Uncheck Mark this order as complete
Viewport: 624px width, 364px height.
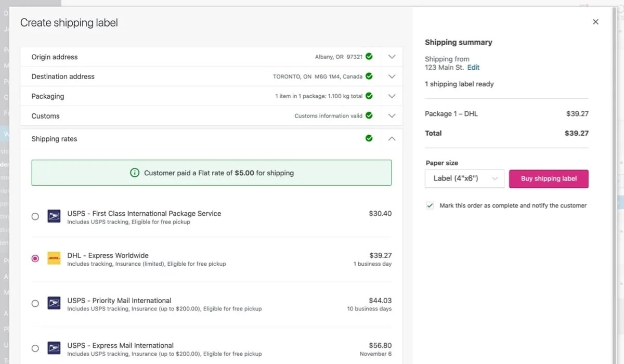pyautogui.click(x=430, y=205)
